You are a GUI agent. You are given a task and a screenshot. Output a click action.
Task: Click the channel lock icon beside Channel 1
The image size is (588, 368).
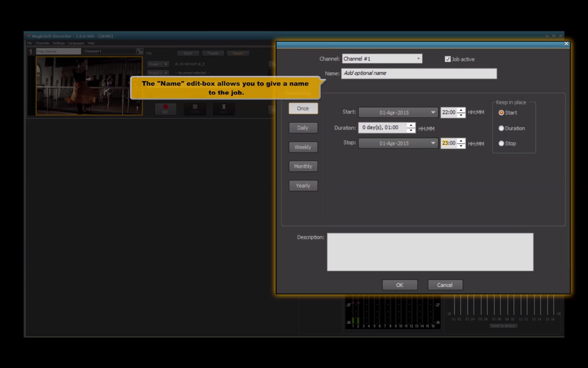click(x=140, y=51)
